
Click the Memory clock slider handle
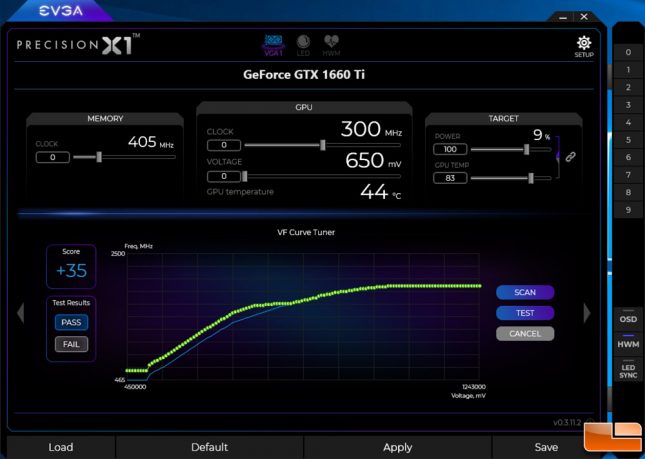pyautogui.click(x=99, y=157)
